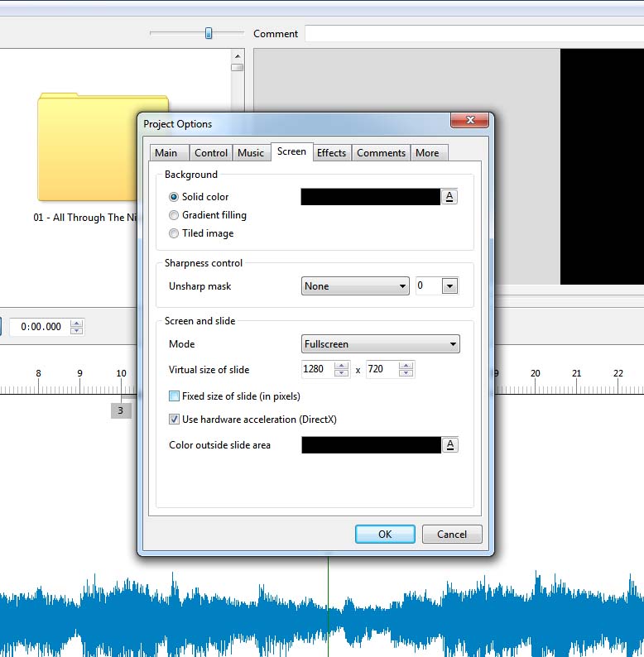Disable hardware acceleration (DirectX) checkbox
Image resolution: width=644 pixels, height=657 pixels.
click(174, 420)
